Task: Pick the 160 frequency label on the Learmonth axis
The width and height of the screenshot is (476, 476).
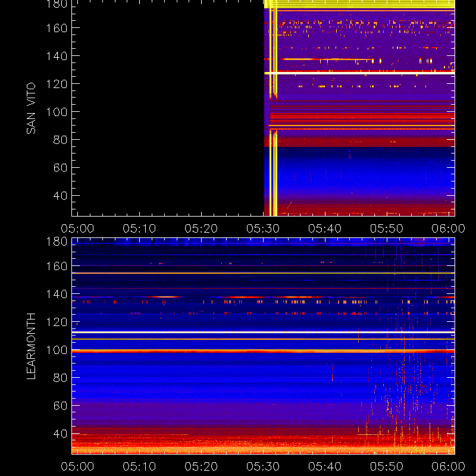Action: (x=57, y=266)
